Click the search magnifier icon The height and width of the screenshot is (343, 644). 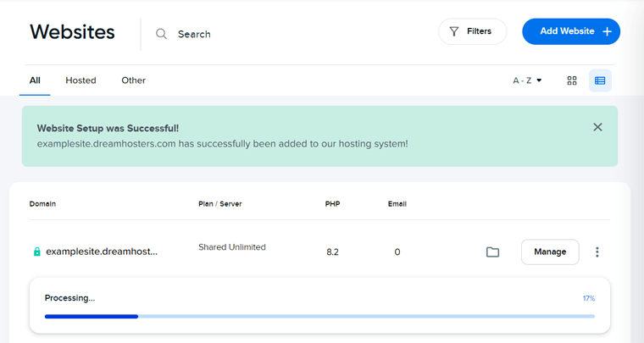point(161,34)
